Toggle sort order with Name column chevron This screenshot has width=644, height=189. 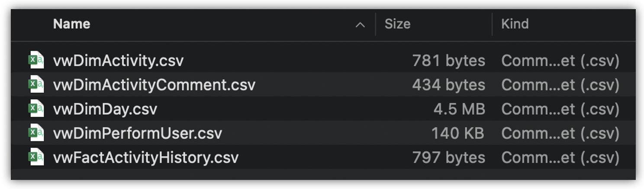pos(360,25)
